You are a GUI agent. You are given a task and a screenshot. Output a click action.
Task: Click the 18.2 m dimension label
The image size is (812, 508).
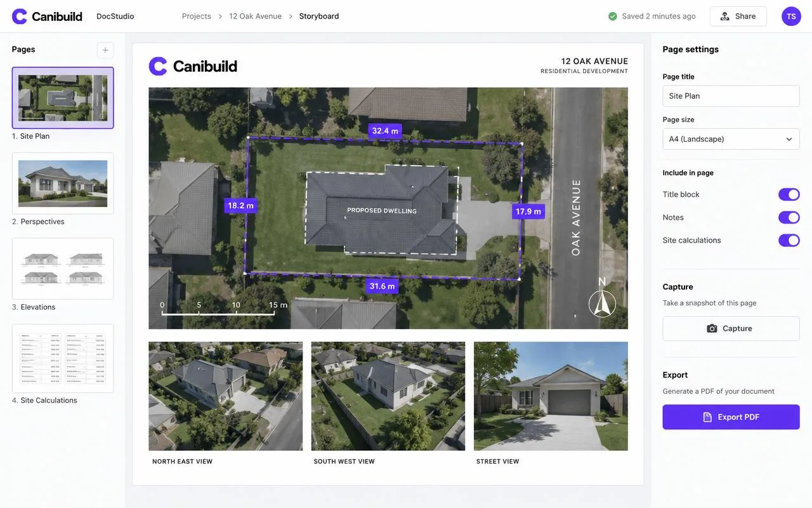click(x=240, y=206)
